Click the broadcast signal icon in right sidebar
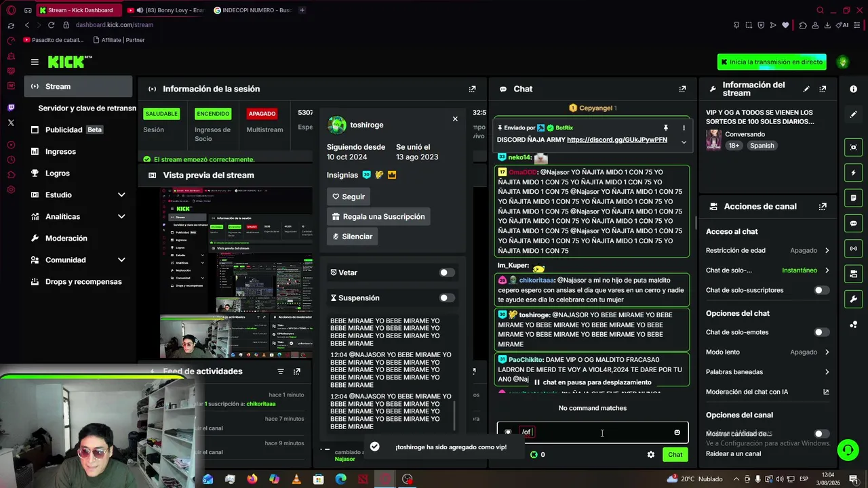The image size is (868, 488). [x=853, y=249]
